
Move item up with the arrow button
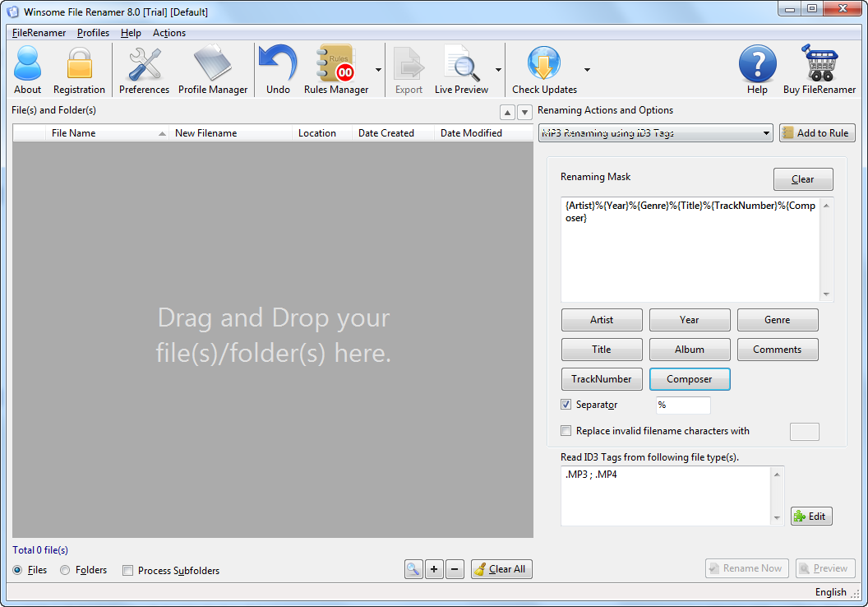click(x=507, y=113)
